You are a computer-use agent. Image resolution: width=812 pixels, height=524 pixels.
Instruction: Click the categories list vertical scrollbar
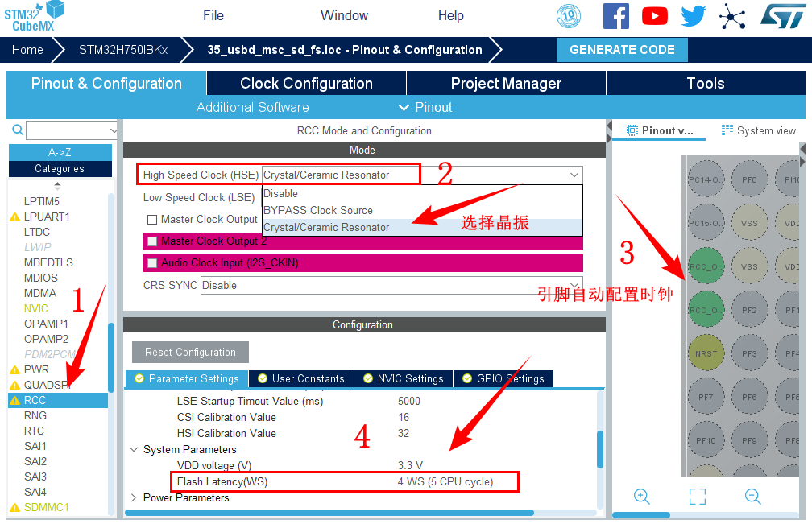[x=111, y=354]
